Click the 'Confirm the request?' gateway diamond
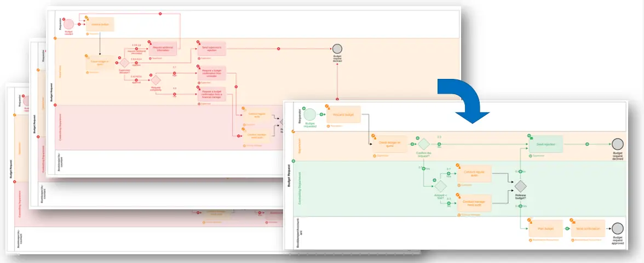 [423, 144]
